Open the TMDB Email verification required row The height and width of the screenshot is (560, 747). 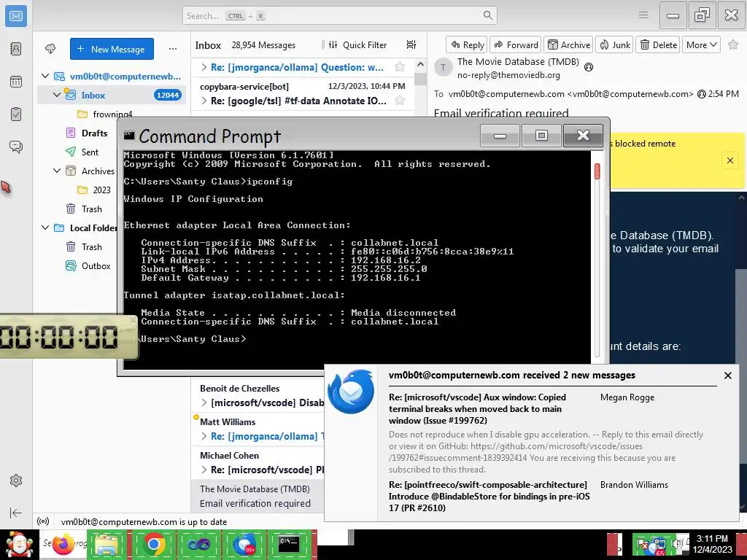(258, 496)
